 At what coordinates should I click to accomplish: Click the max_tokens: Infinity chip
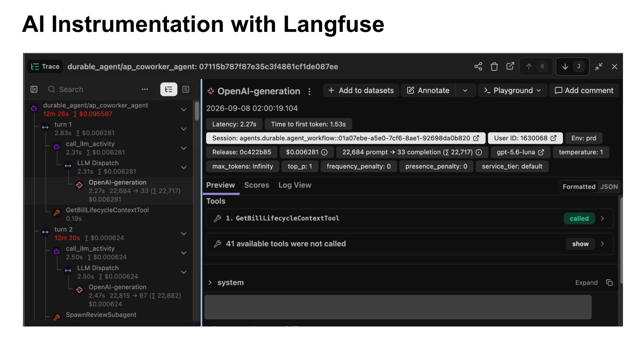pyautogui.click(x=243, y=166)
